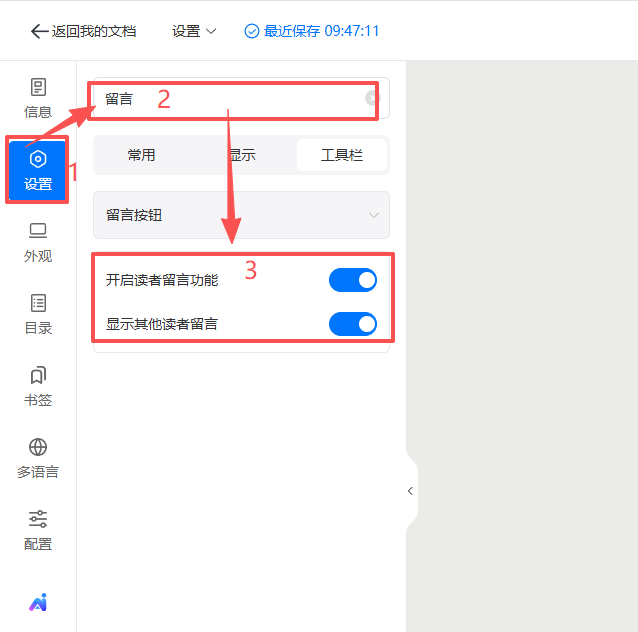Open the 目录 table of contents panel

[38, 314]
